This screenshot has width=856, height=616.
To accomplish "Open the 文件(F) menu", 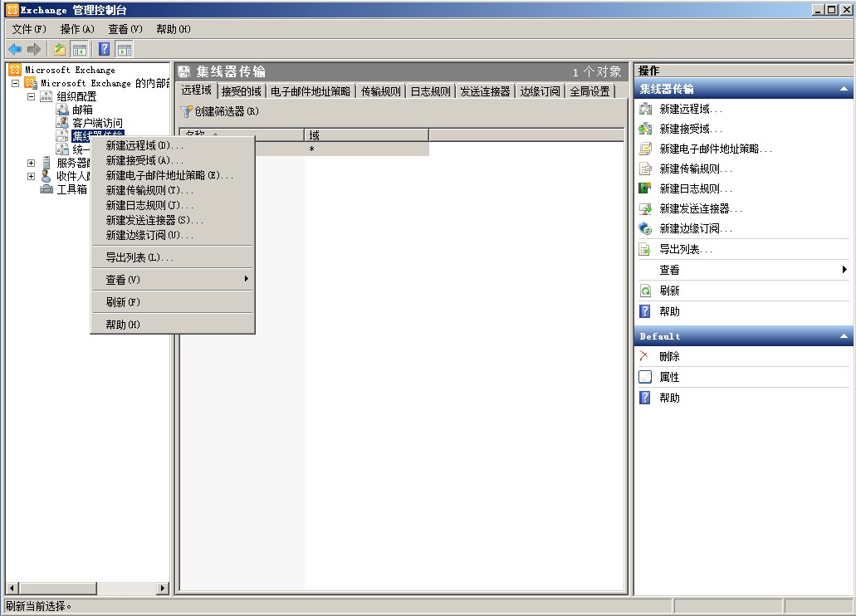I will coord(29,29).
